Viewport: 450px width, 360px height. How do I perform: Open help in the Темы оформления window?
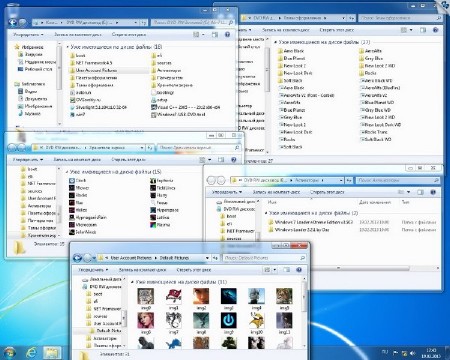[x=435, y=30]
